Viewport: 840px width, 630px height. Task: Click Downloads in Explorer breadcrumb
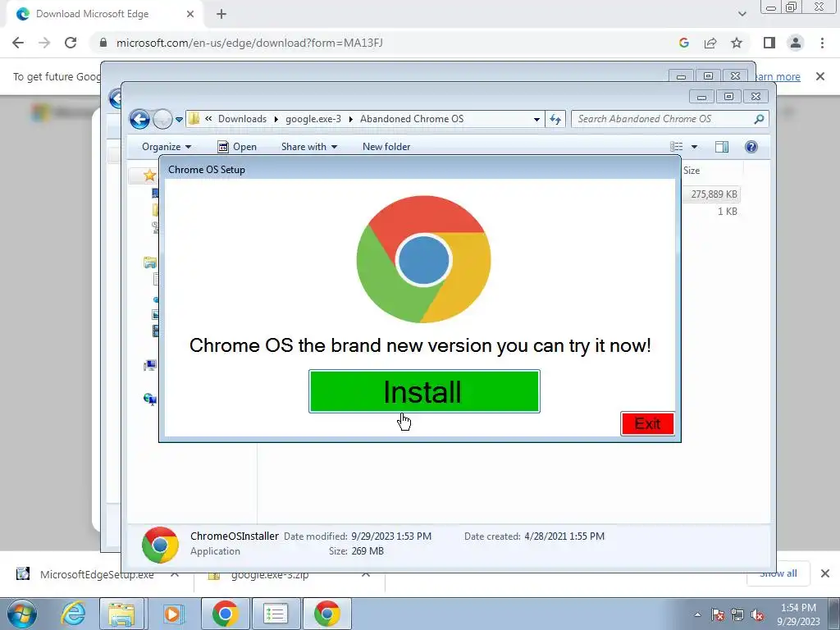242,119
